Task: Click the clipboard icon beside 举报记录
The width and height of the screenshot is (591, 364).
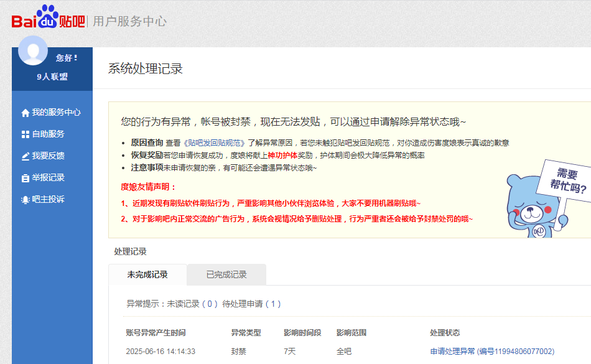Action: (26, 178)
